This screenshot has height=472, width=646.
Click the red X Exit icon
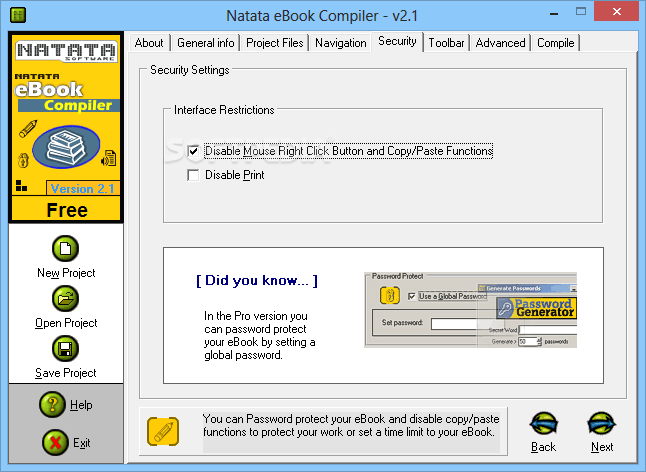[55, 442]
